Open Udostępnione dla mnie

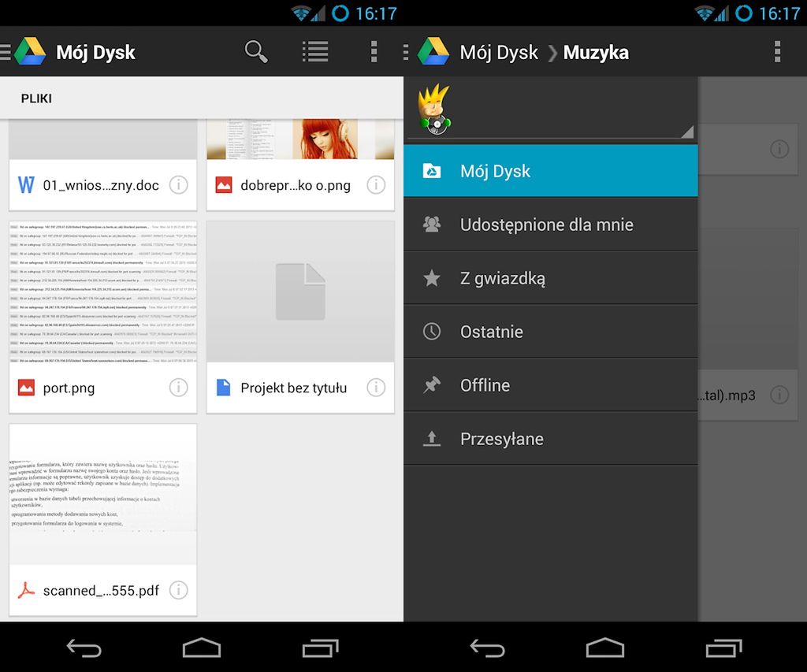pyautogui.click(x=551, y=225)
